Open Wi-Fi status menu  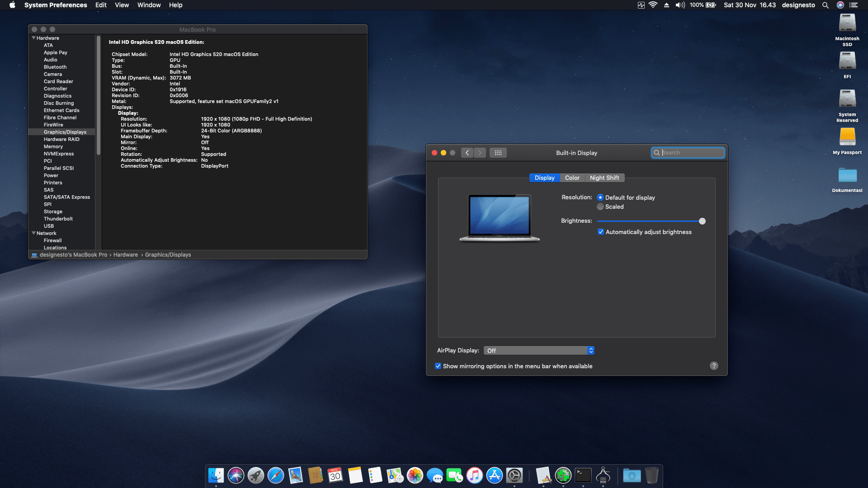click(653, 5)
